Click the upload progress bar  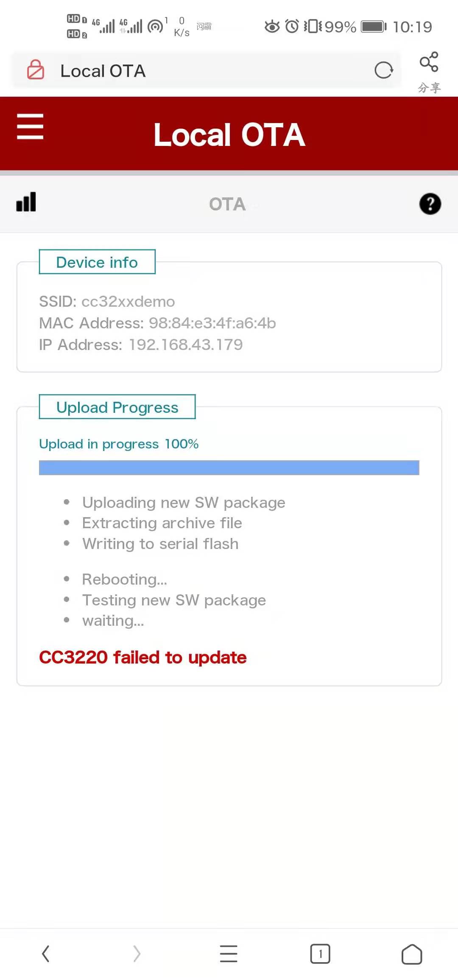click(229, 468)
